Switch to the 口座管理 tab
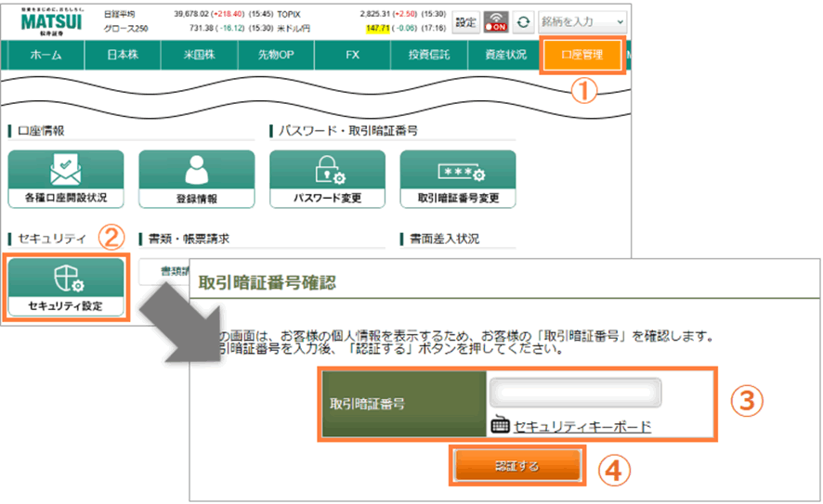Viewport: 823px width, 504px height. point(582,56)
